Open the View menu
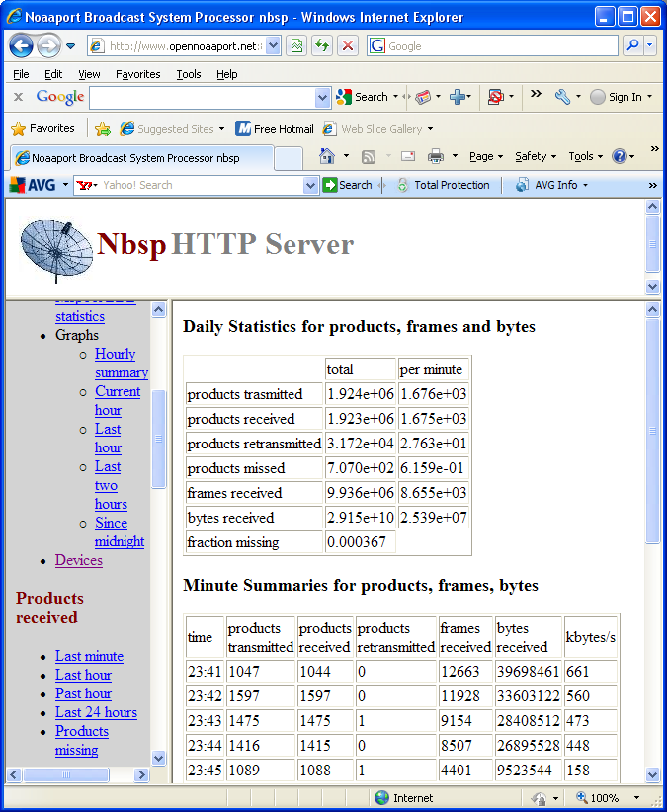The width and height of the screenshot is (667, 812). pyautogui.click(x=89, y=74)
